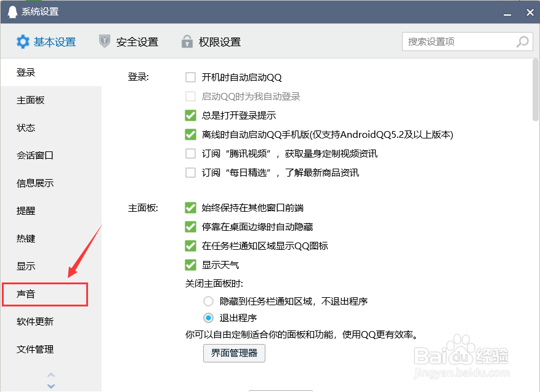
Task: Go to 提醒 settings section
Action: pyautogui.click(x=51, y=210)
